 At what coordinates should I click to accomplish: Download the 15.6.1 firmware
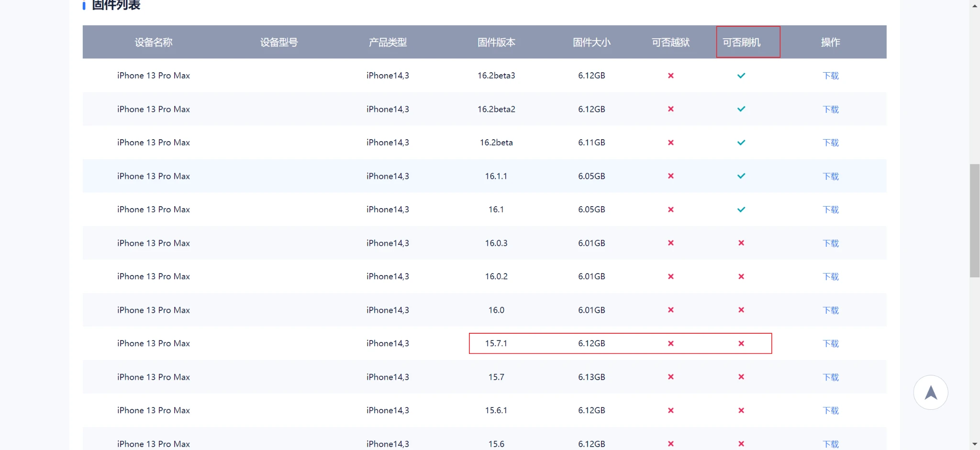click(831, 410)
